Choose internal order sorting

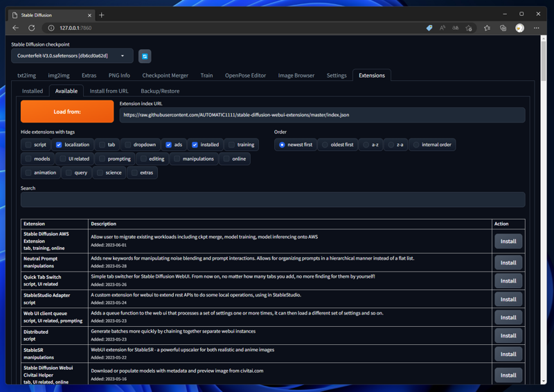(x=416, y=145)
